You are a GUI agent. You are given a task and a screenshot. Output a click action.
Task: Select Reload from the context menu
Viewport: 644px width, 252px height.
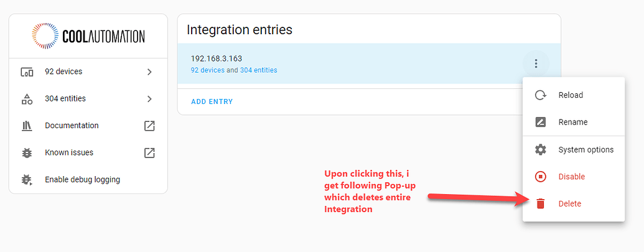571,95
